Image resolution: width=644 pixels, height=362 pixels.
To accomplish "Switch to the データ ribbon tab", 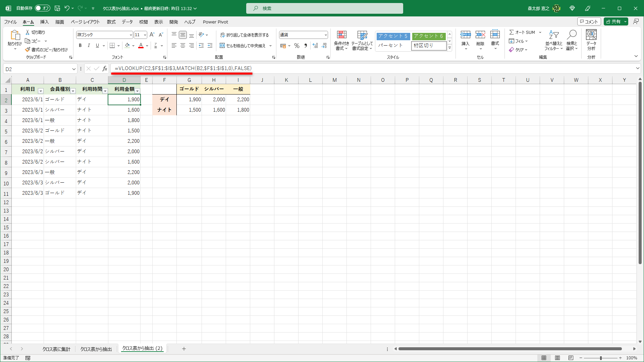I will [127, 22].
